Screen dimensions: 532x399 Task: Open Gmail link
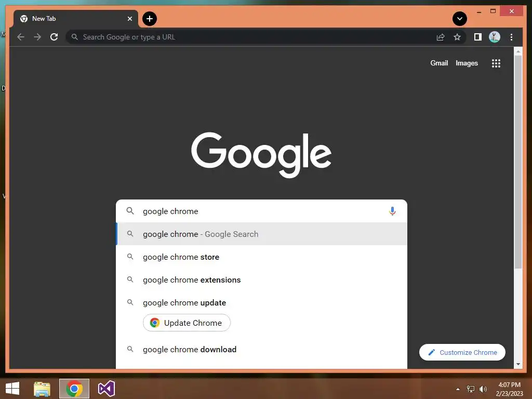(439, 63)
